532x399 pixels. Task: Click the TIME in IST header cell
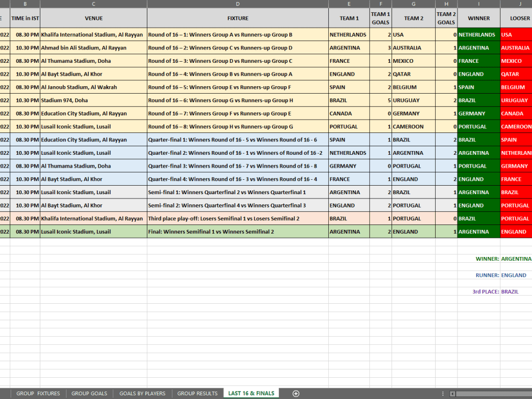pyautogui.click(x=25, y=18)
